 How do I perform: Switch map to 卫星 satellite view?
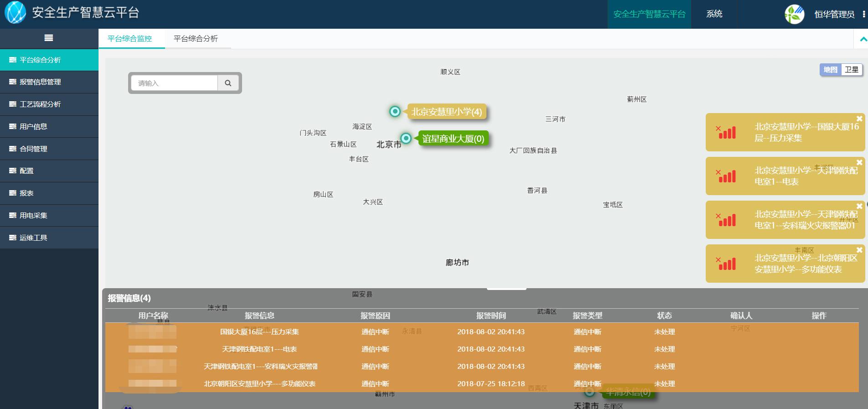[x=851, y=70]
